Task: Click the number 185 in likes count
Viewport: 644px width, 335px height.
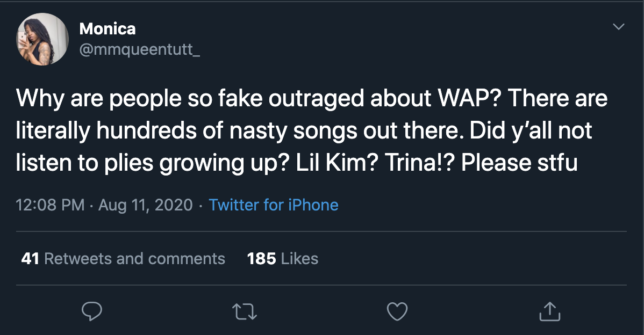Action: point(261,259)
